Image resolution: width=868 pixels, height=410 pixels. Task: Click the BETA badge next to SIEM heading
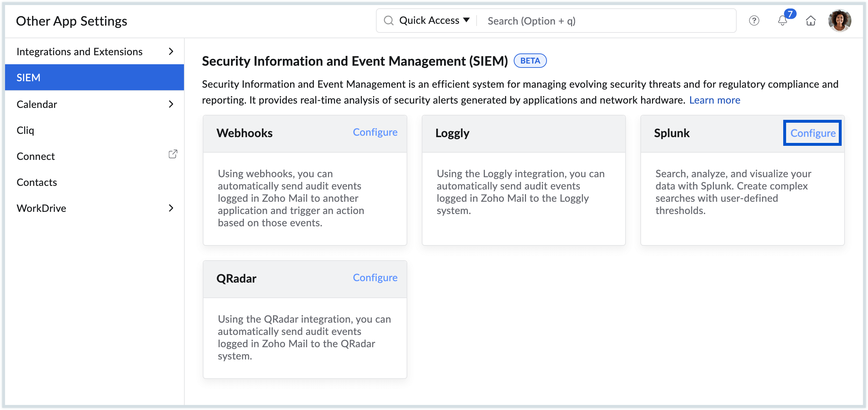pos(530,61)
